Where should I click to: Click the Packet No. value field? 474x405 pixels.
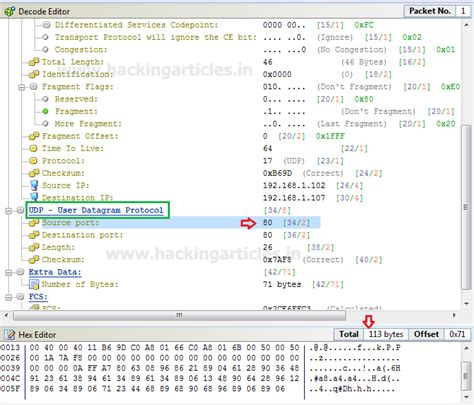click(x=463, y=11)
